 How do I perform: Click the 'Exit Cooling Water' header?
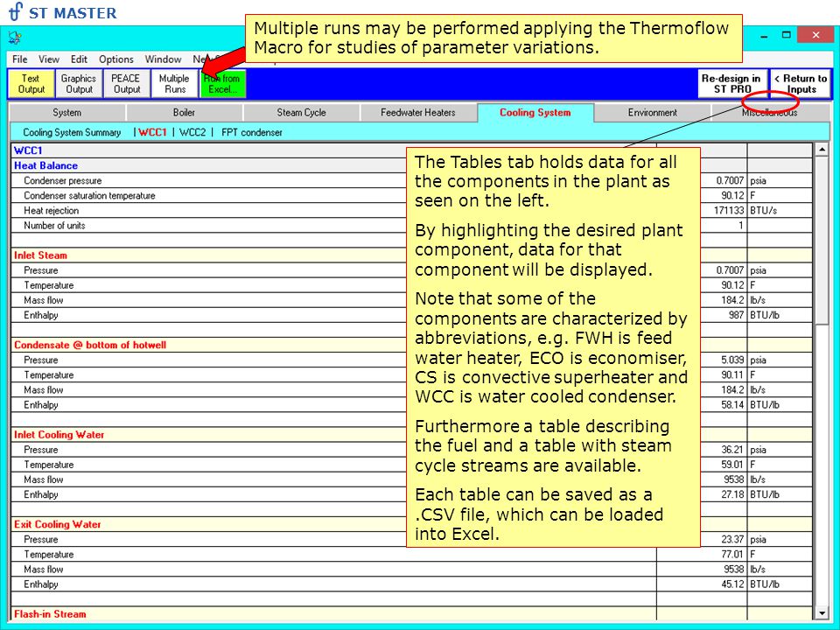coord(58,524)
